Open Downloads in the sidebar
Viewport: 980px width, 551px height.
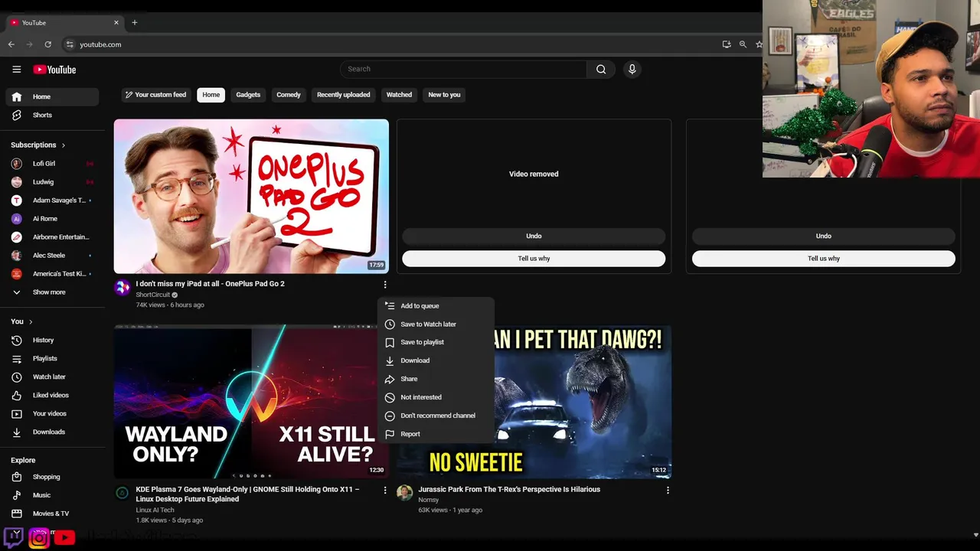tap(52, 432)
